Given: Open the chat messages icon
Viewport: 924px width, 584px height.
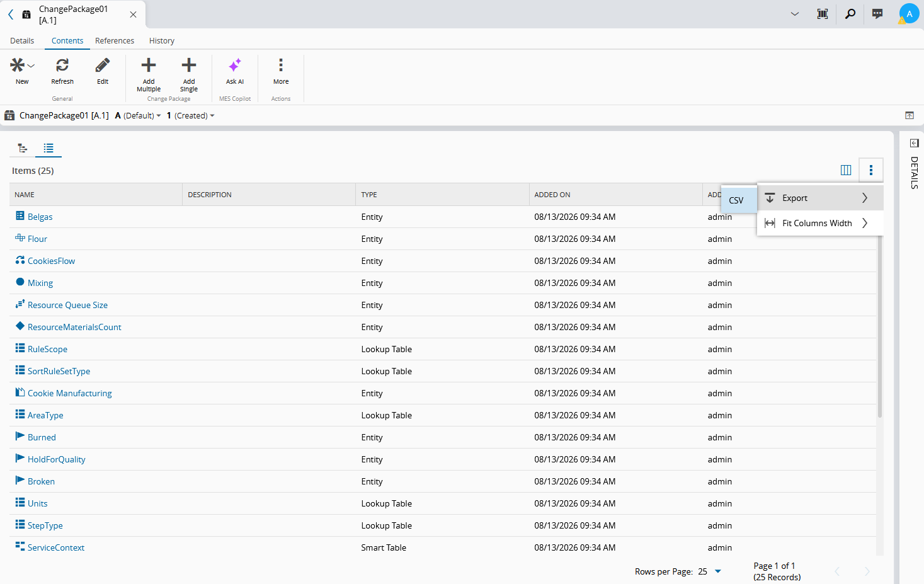Looking at the screenshot, I should click(877, 14).
